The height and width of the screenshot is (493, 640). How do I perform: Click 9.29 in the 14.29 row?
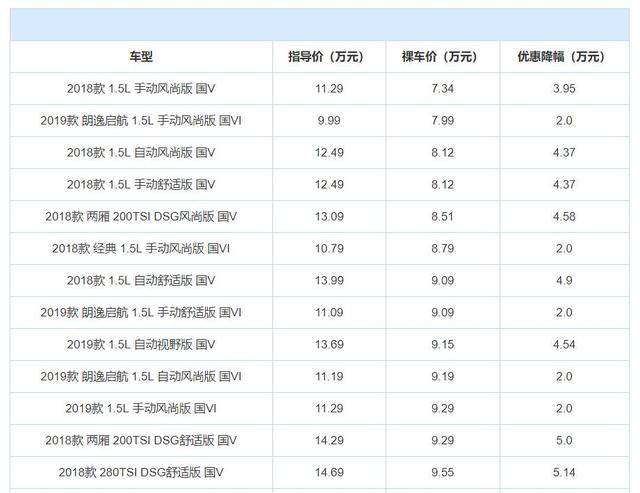click(443, 441)
